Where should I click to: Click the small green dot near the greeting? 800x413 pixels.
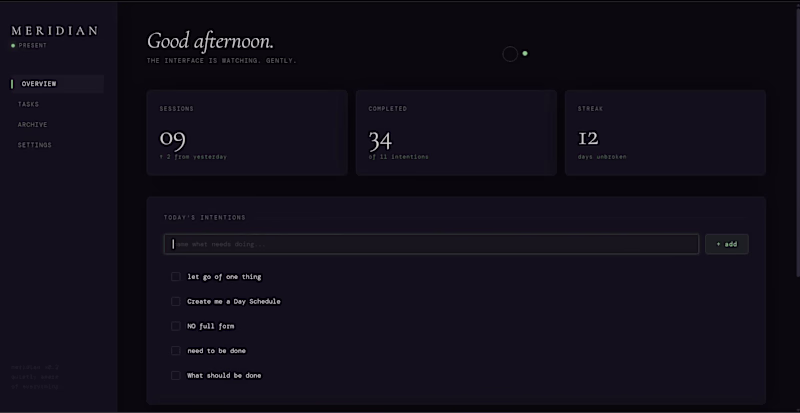pos(525,53)
